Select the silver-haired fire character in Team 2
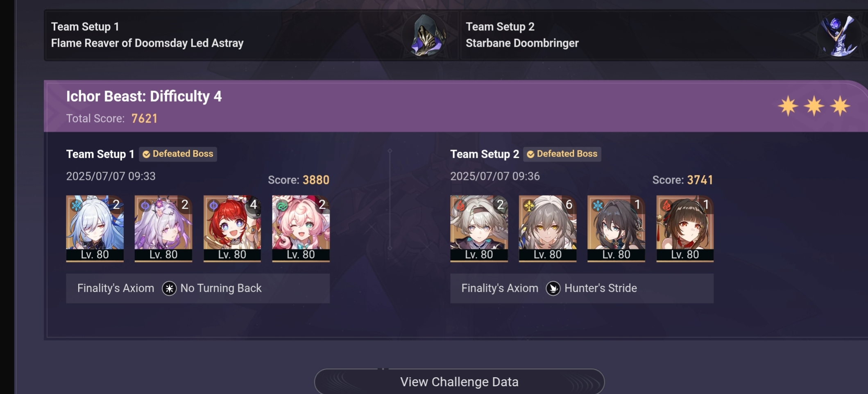Viewport: 868px width, 394px height. 479,228
